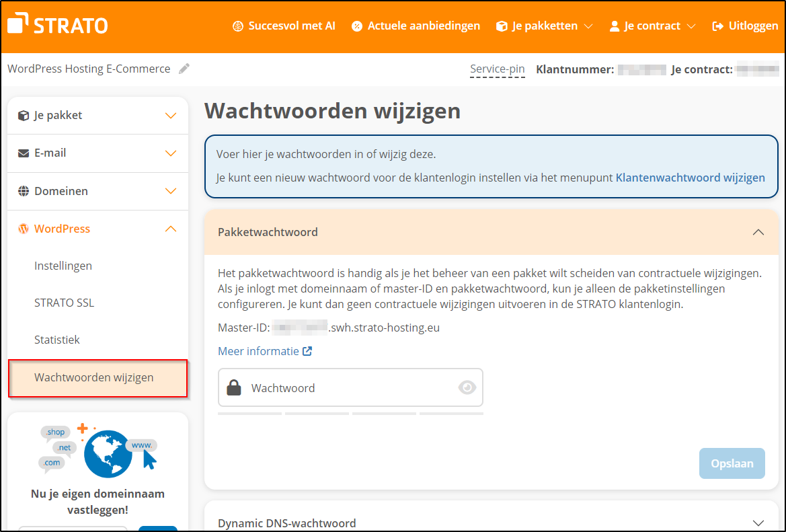Click the globe icon beside Domeinen
The width and height of the screenshot is (786, 532).
click(x=22, y=191)
